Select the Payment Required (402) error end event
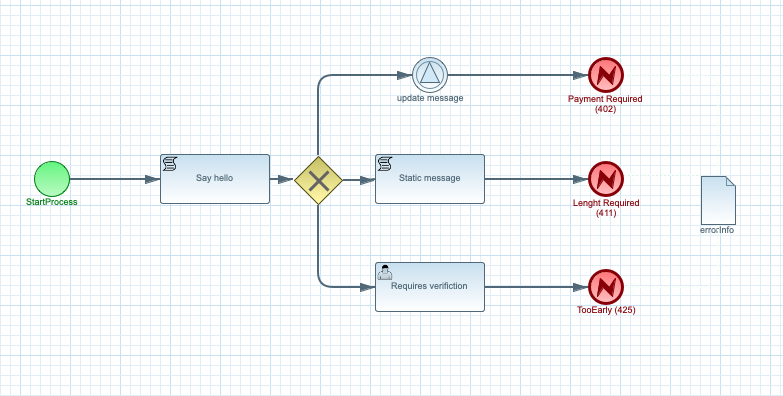This screenshot has width=783, height=396. [606, 75]
